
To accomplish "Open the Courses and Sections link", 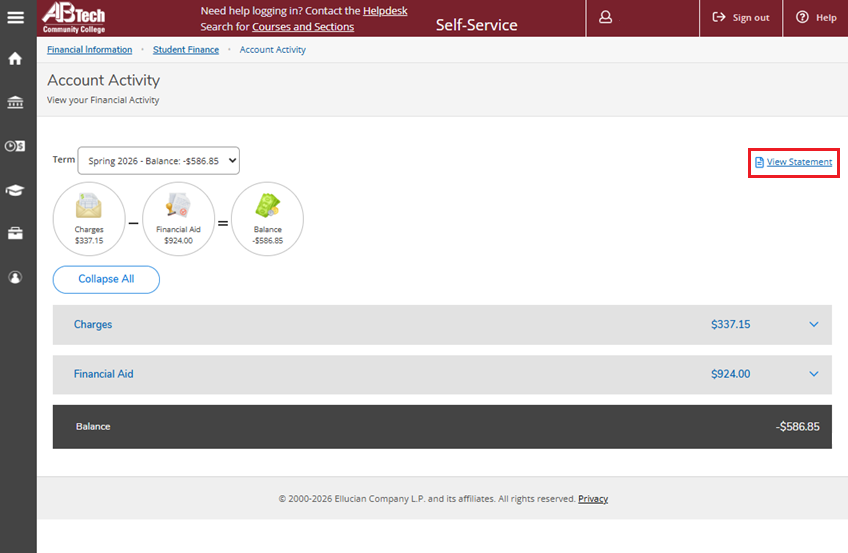I will coord(303,26).
